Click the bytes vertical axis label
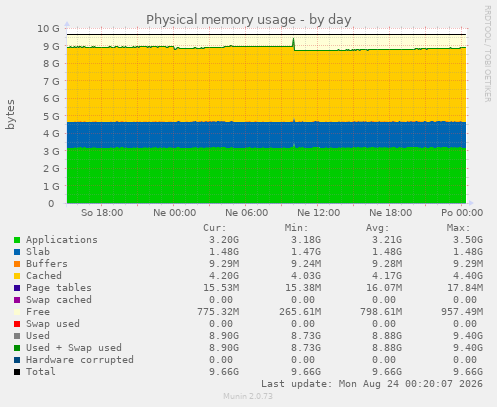Viewport: 497px width, 407px height. (x=10, y=114)
